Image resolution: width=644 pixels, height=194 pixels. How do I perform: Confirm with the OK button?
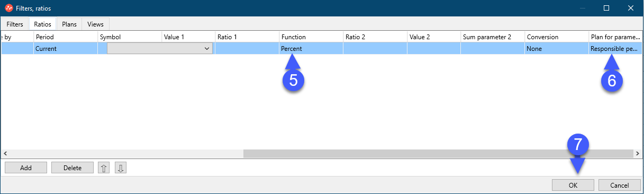coord(573,186)
